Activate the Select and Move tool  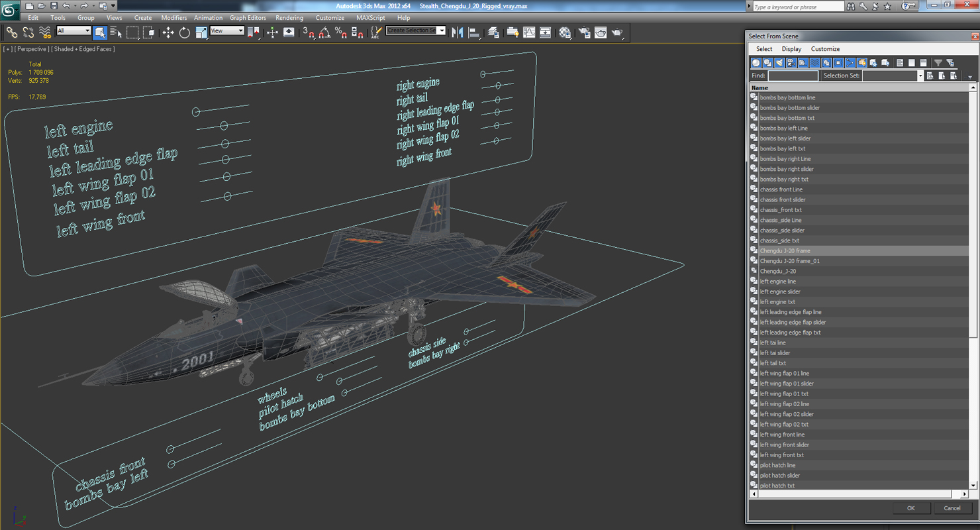[168, 32]
